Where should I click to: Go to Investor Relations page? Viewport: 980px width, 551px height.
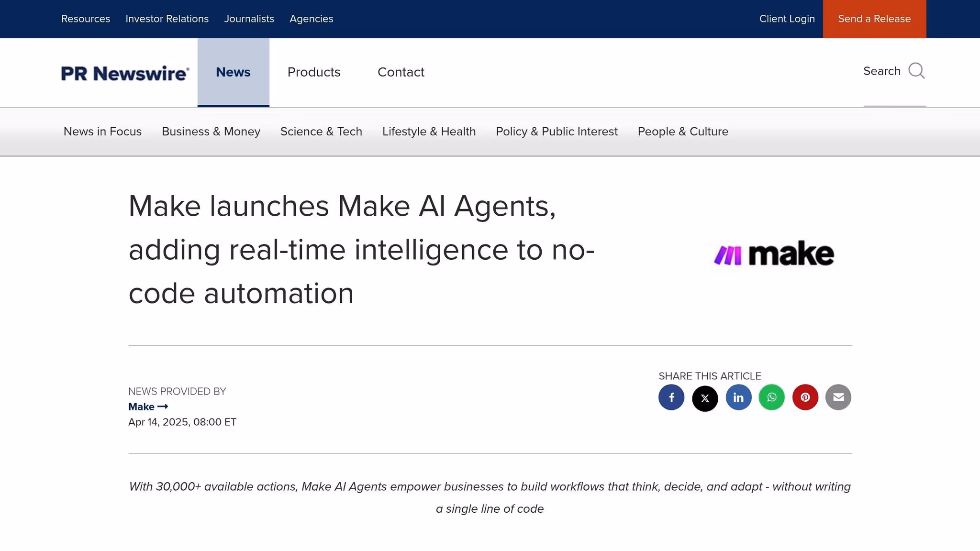pyautogui.click(x=167, y=19)
